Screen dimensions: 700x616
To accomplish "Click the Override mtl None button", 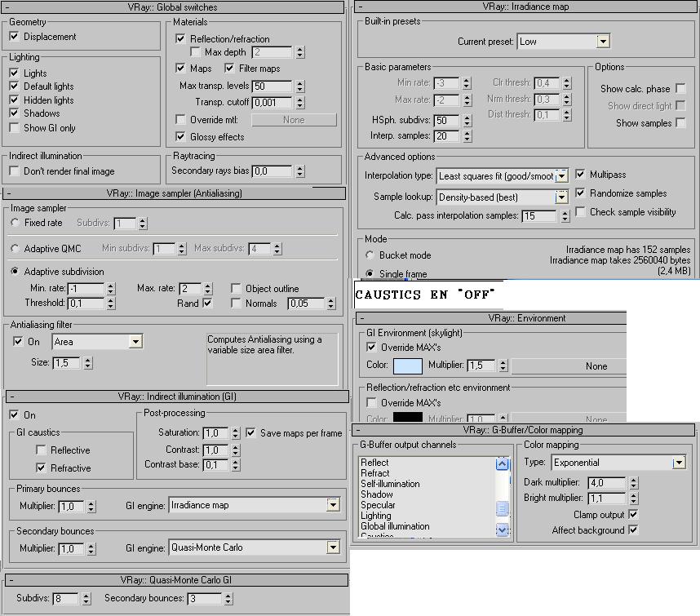I will click(x=294, y=120).
